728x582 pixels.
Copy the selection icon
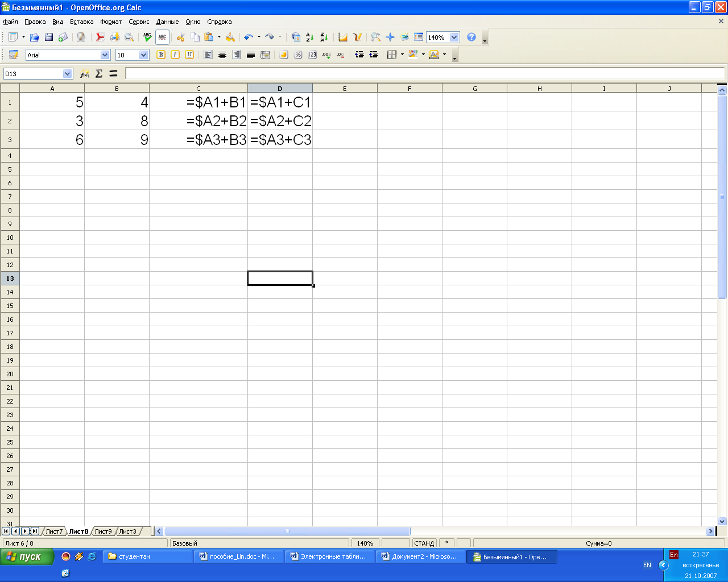point(195,38)
